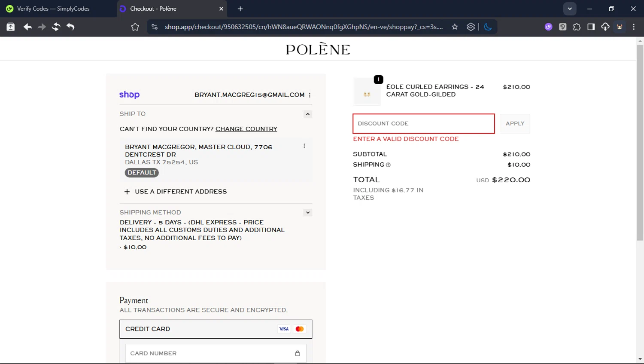Open options for Bryant MacGregor address

coord(304,146)
